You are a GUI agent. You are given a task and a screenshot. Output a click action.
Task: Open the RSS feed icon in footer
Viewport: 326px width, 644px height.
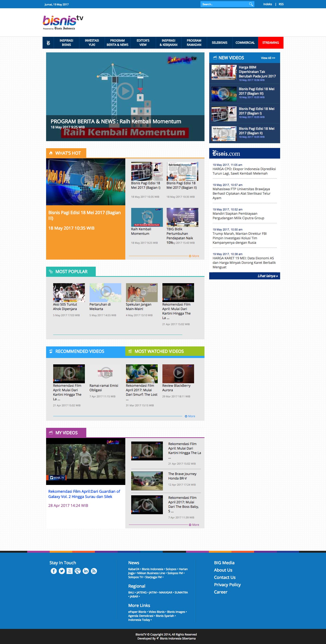(94, 571)
